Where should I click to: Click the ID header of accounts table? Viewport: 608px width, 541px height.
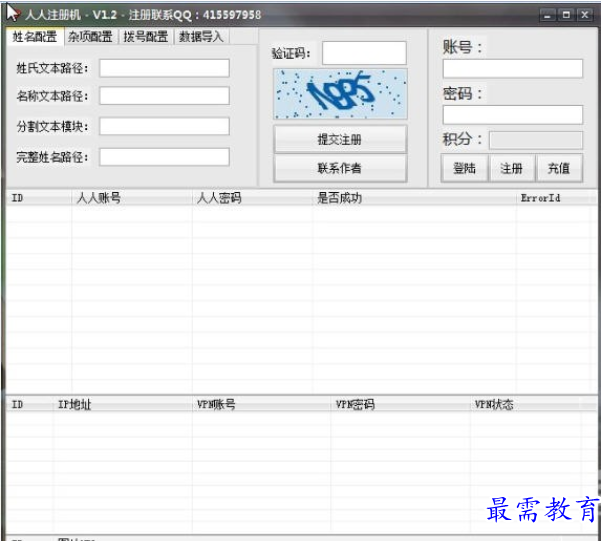coord(39,198)
